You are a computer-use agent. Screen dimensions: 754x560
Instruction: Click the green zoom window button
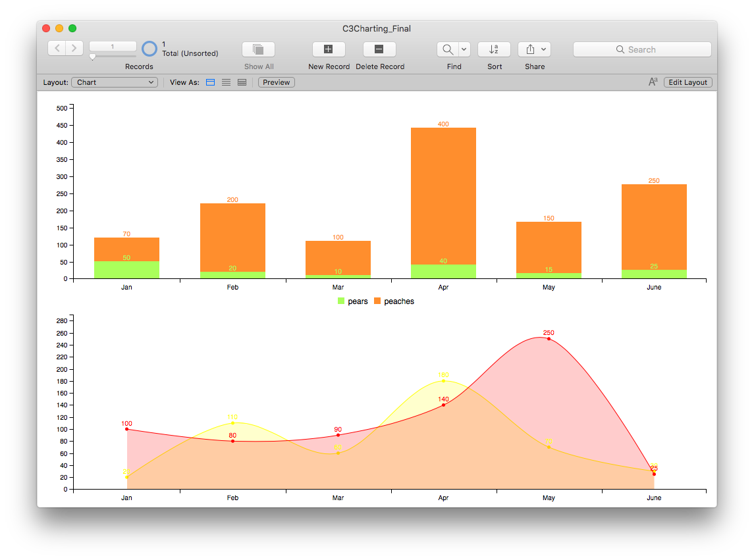[72, 28]
